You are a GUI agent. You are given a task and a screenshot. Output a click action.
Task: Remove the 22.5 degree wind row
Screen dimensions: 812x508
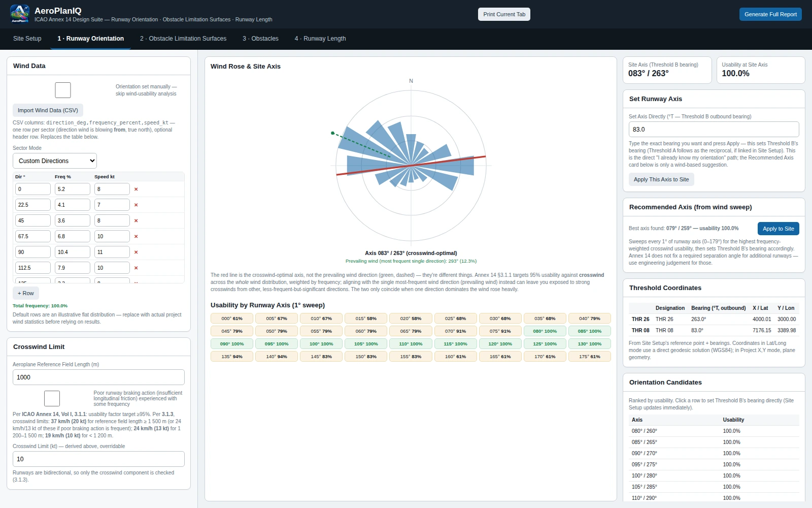[x=136, y=205]
